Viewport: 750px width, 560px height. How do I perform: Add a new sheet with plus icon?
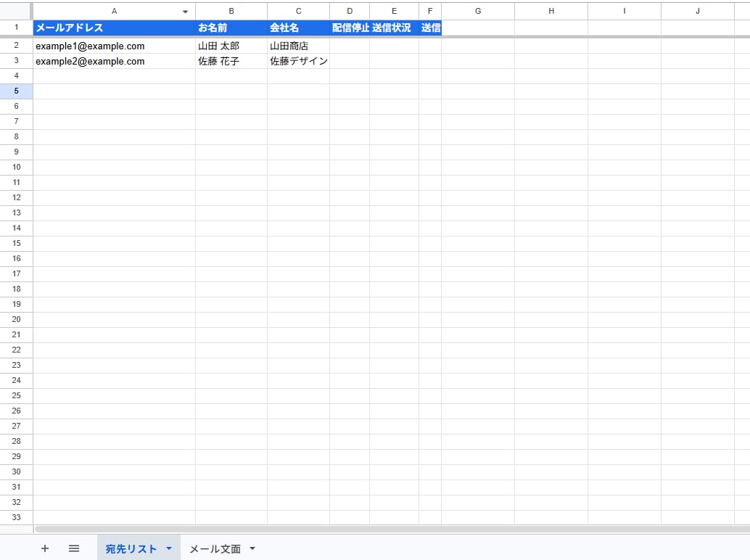45,548
